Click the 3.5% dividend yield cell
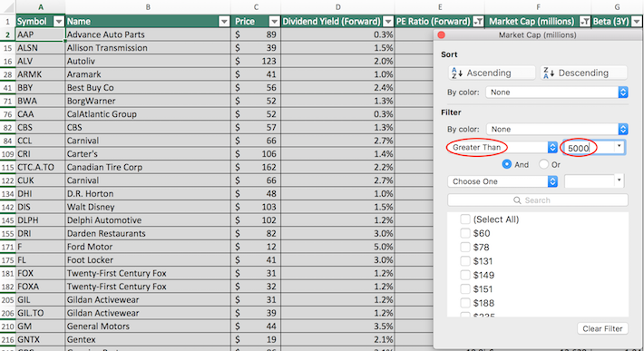The width and height of the screenshot is (644, 351). coord(337,327)
